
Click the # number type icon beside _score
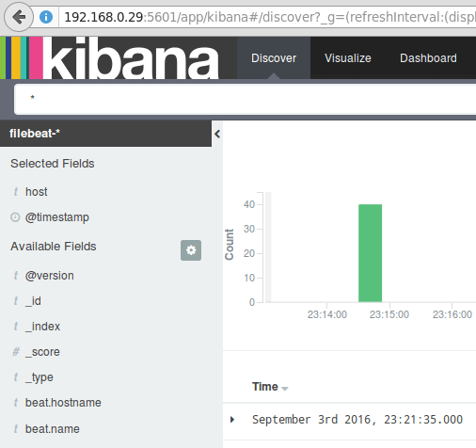16,352
